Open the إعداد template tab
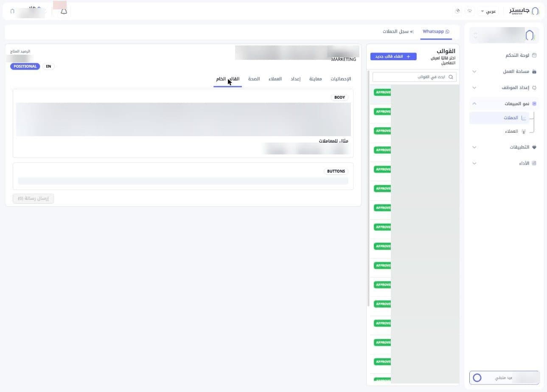 295,79
